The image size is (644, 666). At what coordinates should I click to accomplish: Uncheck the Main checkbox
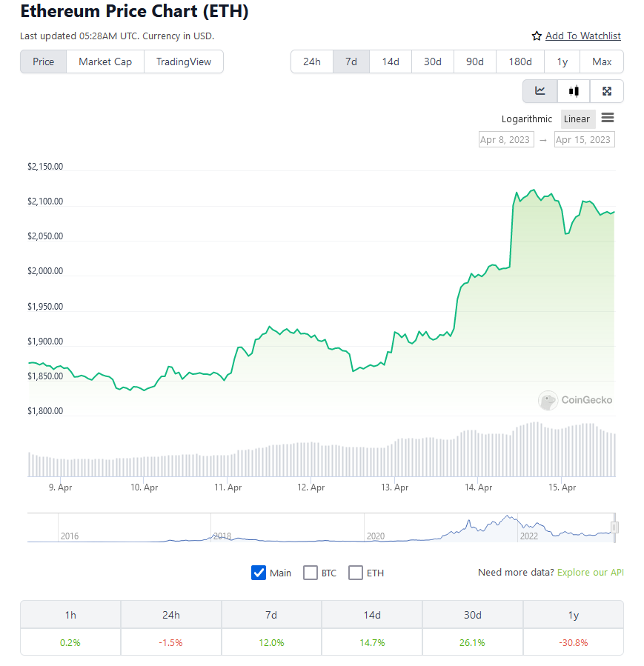click(259, 573)
